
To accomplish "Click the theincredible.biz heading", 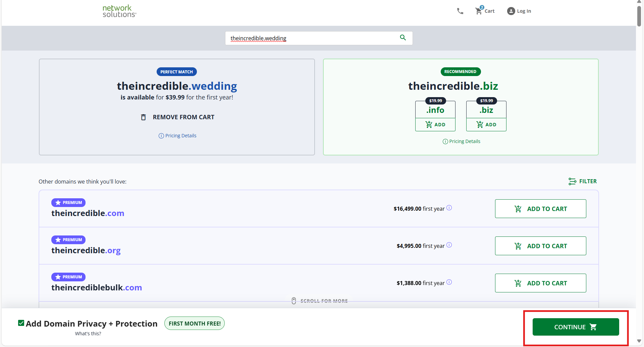I will click(453, 86).
